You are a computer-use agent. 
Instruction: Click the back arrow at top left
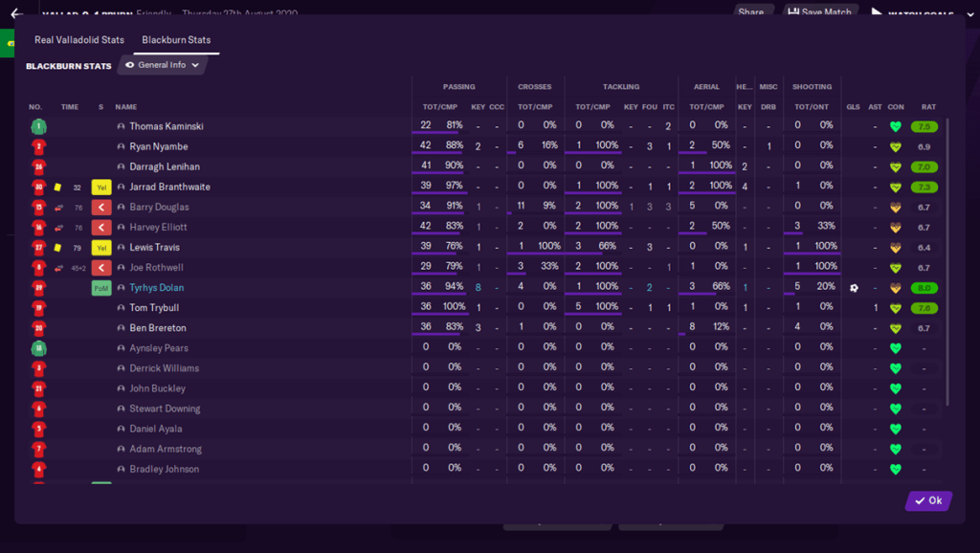click(x=16, y=13)
